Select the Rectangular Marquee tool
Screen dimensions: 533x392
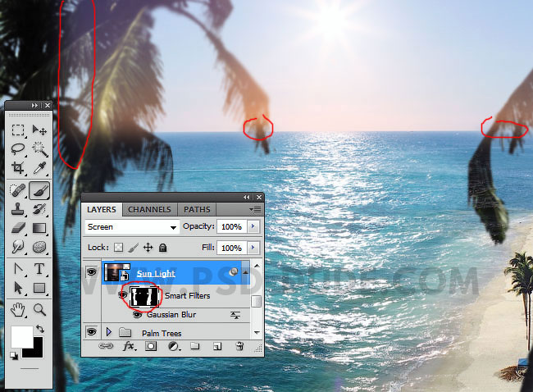tap(18, 130)
